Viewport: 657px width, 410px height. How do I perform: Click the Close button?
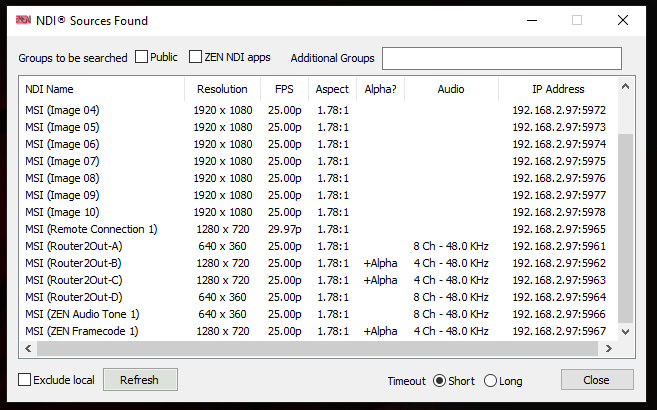click(x=597, y=380)
